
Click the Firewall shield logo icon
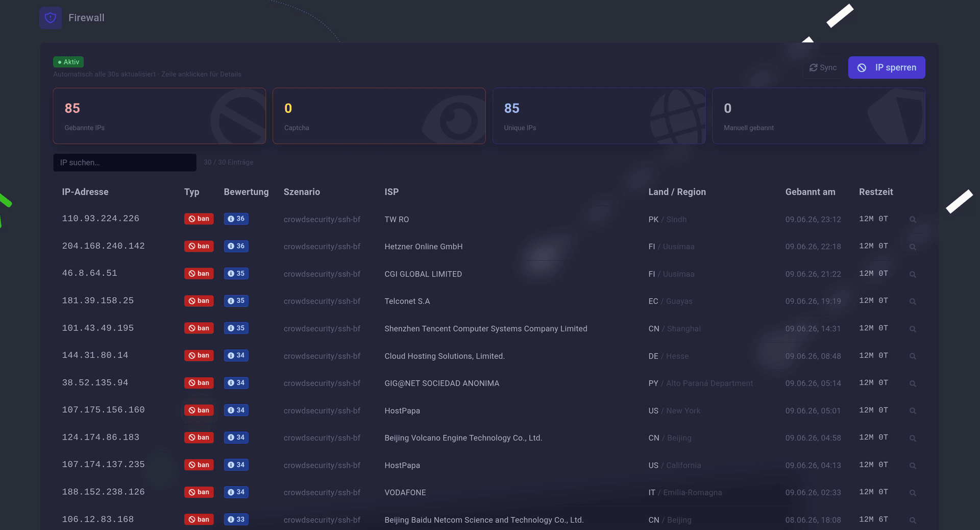[x=51, y=18]
